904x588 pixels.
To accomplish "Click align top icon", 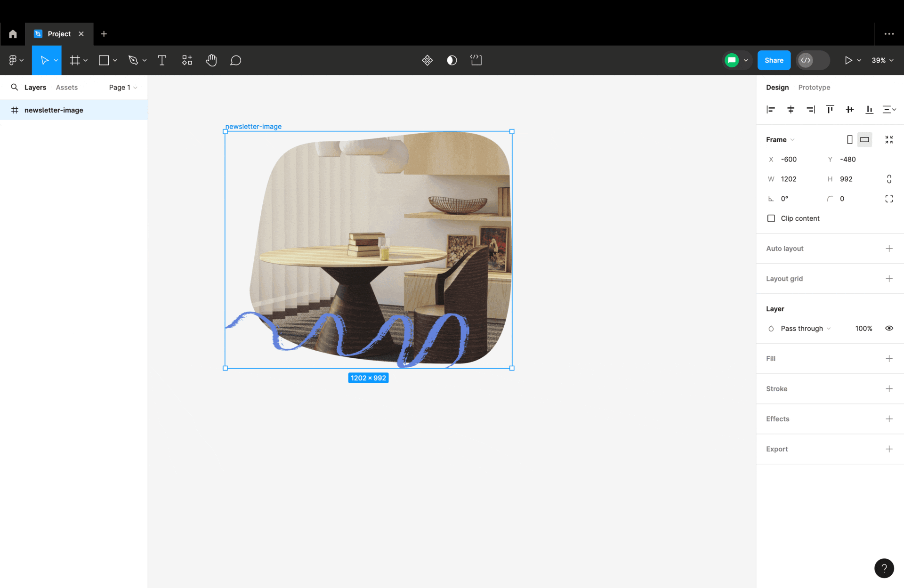I will tap(830, 110).
